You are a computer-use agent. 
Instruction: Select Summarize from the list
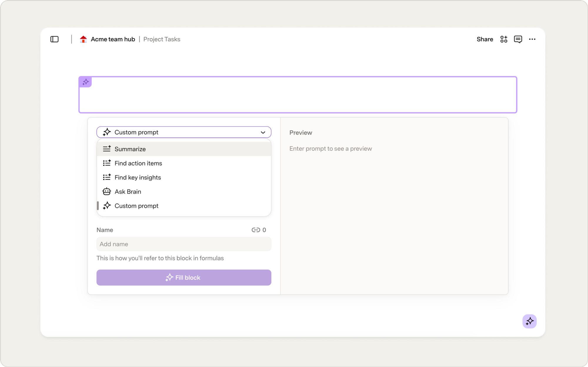[184, 149]
